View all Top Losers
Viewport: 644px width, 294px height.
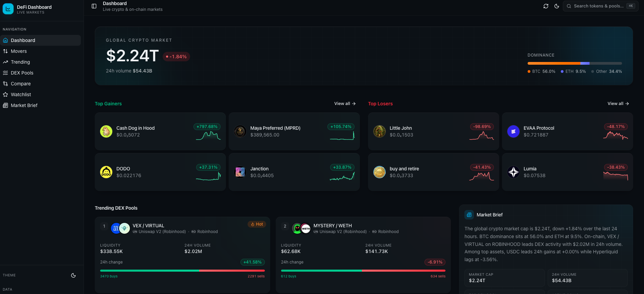coord(618,104)
